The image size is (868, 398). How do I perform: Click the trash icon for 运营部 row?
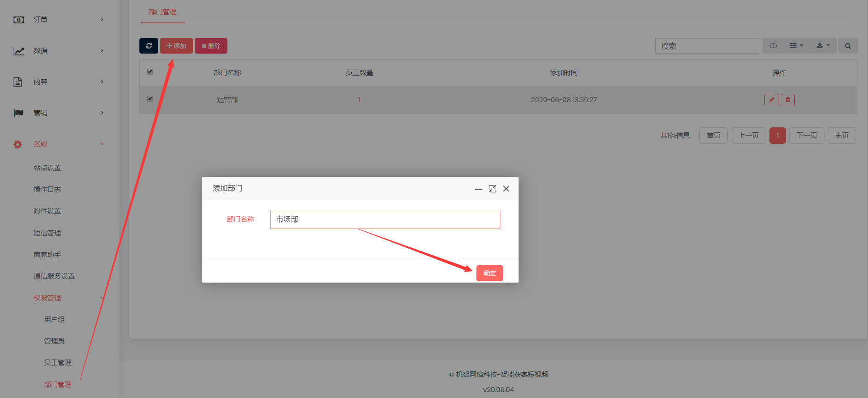coord(787,100)
